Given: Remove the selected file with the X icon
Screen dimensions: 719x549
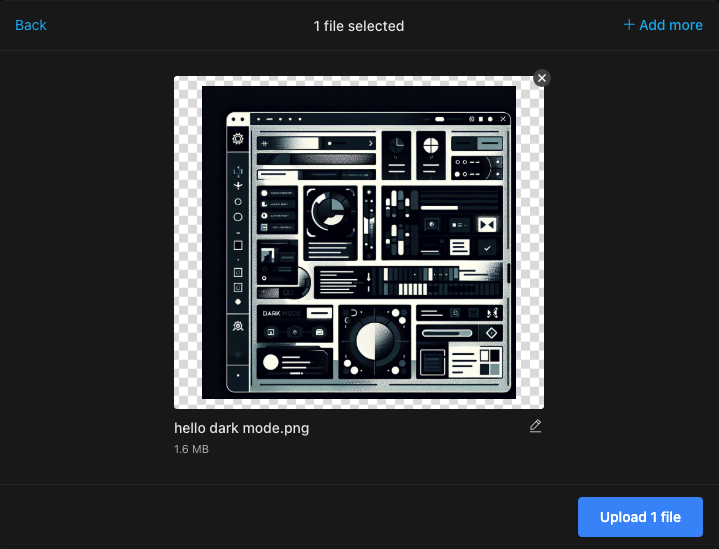Looking at the screenshot, I should tap(541, 78).
